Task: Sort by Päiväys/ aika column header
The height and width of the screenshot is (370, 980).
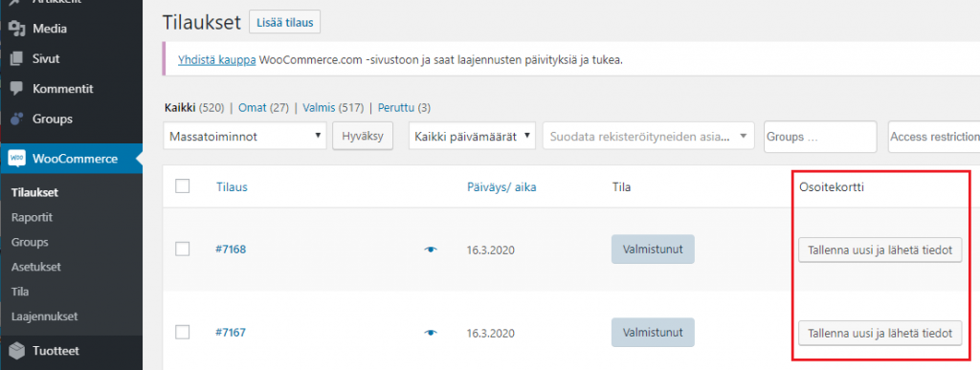Action: point(501,187)
